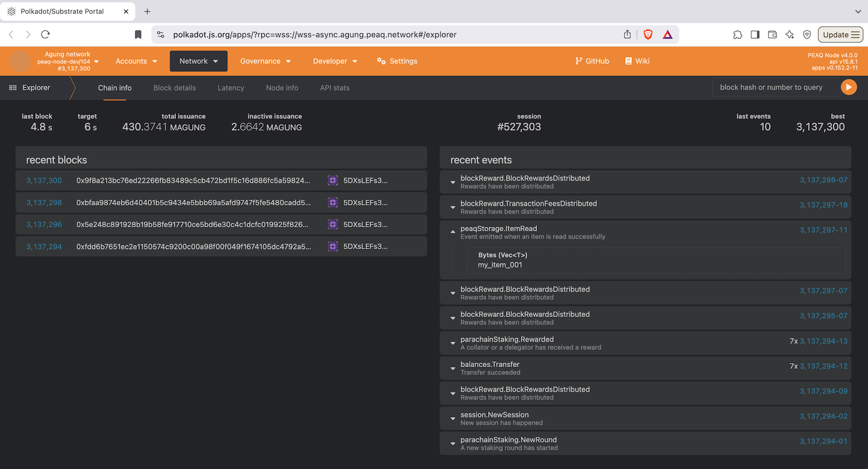Click validator identicon in block 3,137,298 row
The image size is (868, 469).
click(x=333, y=203)
